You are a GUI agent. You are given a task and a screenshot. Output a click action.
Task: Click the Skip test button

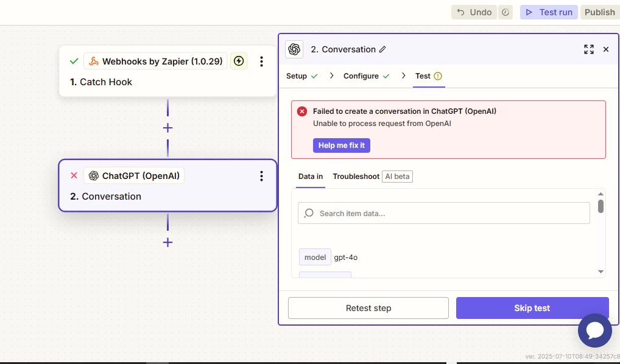(x=532, y=308)
